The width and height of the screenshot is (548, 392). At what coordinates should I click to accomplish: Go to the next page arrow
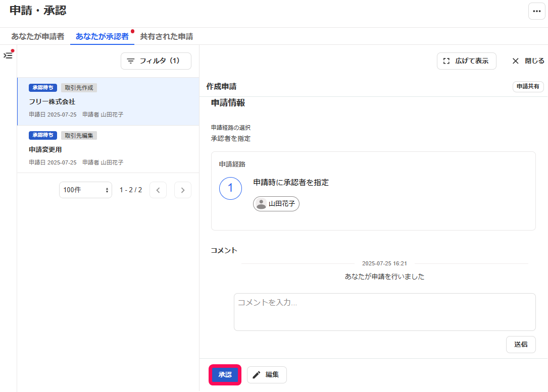[x=183, y=190]
